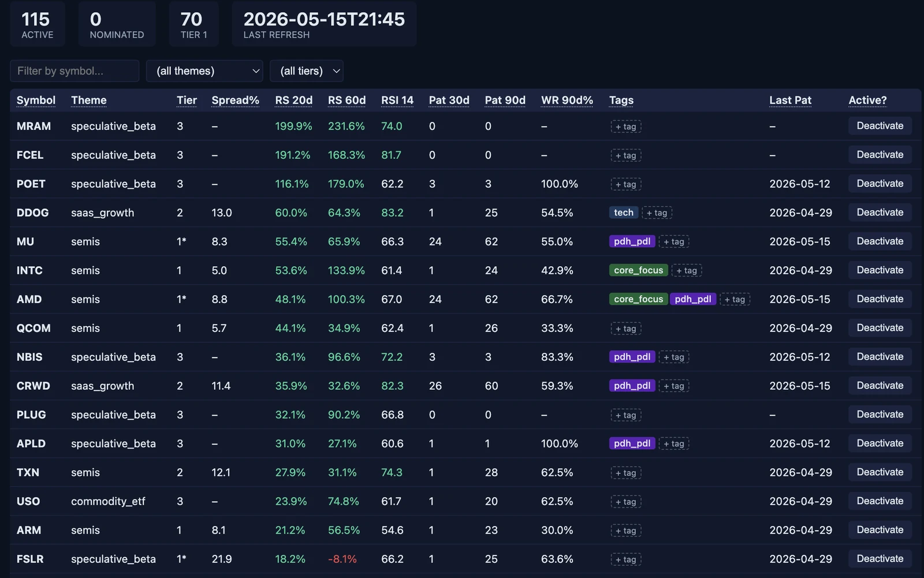Deactivate the TXN row
This screenshot has height=578, width=924.
point(880,472)
